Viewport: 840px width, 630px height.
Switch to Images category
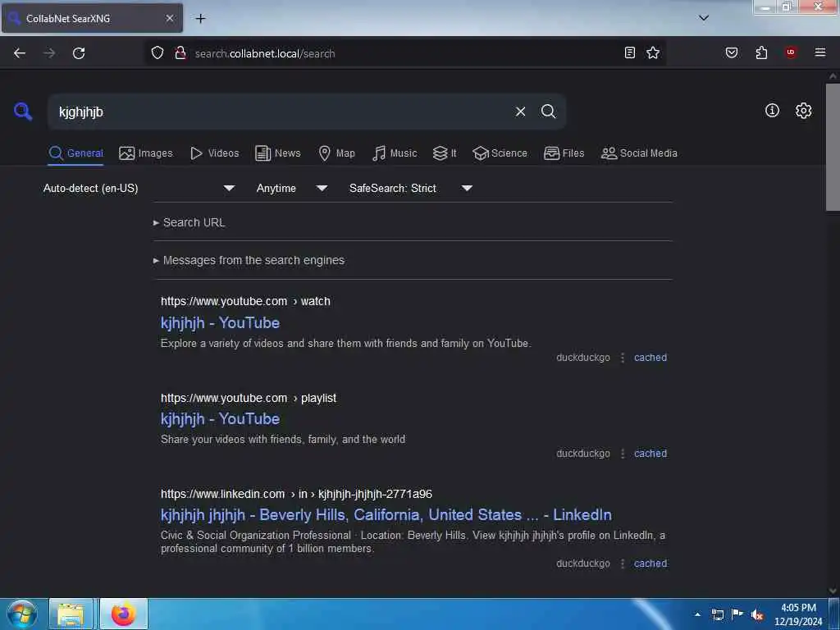coord(146,153)
